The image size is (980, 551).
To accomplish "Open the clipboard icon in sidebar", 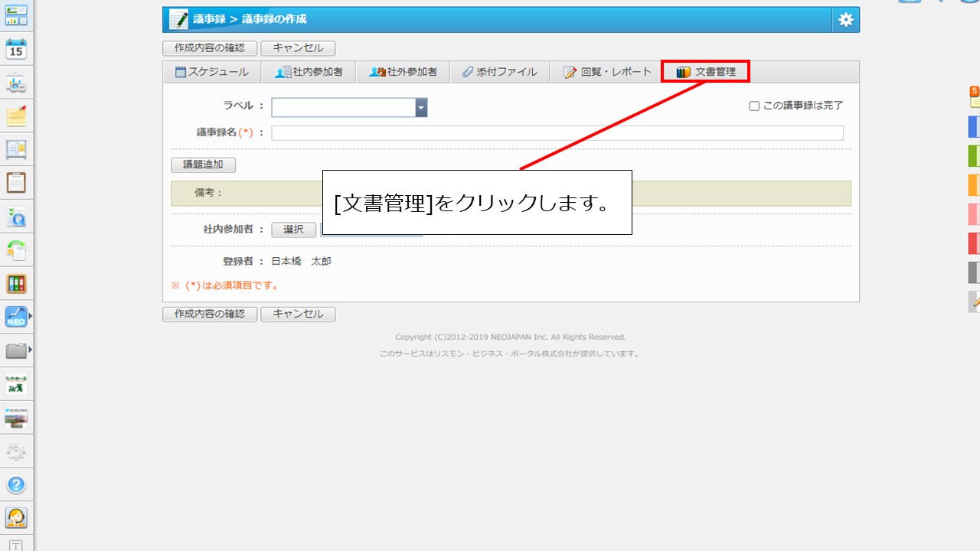I will click(16, 183).
